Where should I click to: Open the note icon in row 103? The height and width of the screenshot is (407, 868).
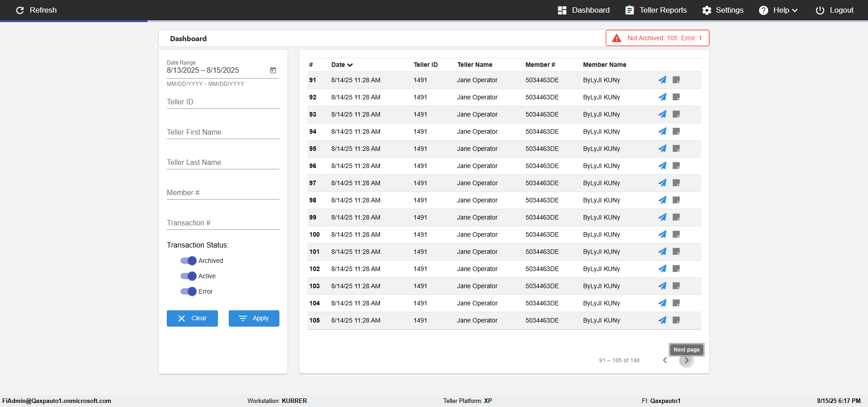pyautogui.click(x=676, y=286)
